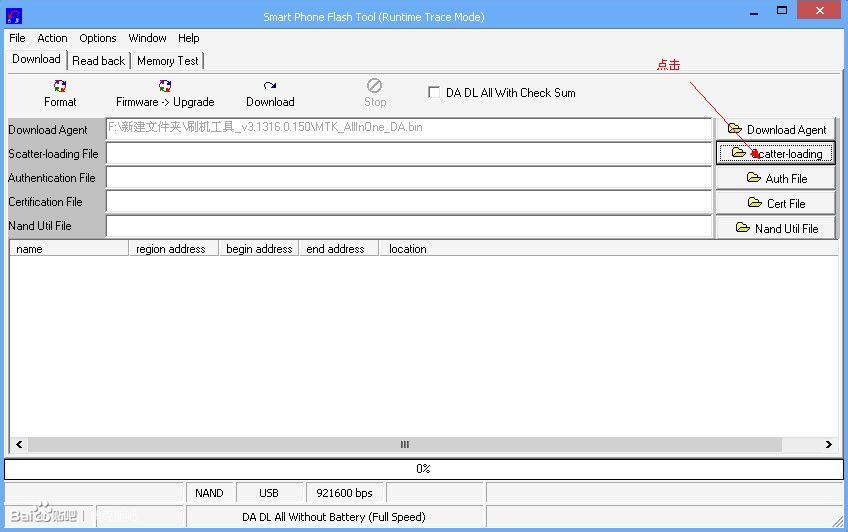
Task: Switch to the Memory Test tab
Action: (168, 61)
